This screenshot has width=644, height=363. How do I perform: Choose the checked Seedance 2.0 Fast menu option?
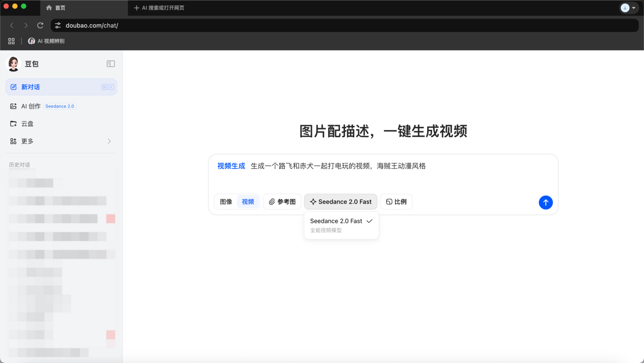click(x=341, y=225)
